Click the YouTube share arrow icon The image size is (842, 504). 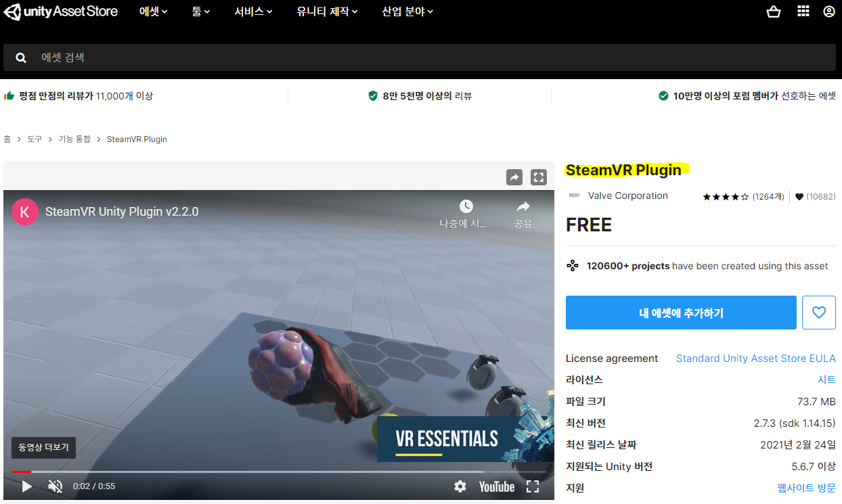523,206
